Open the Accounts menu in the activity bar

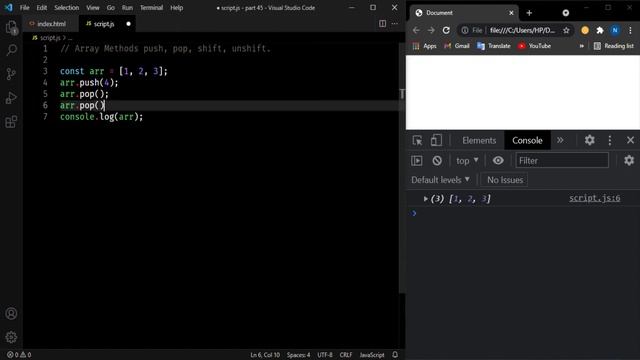click(x=11, y=313)
